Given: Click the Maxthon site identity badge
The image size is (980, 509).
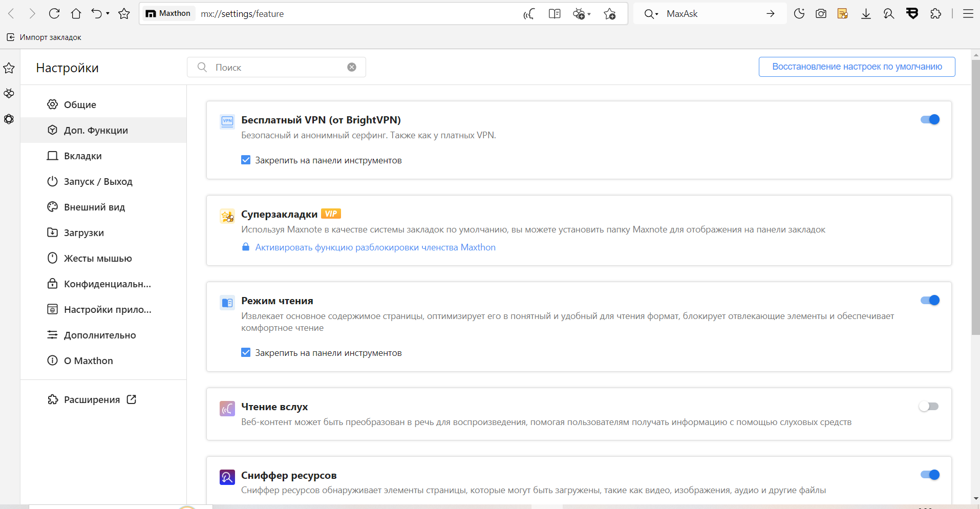Looking at the screenshot, I should pyautogui.click(x=168, y=13).
